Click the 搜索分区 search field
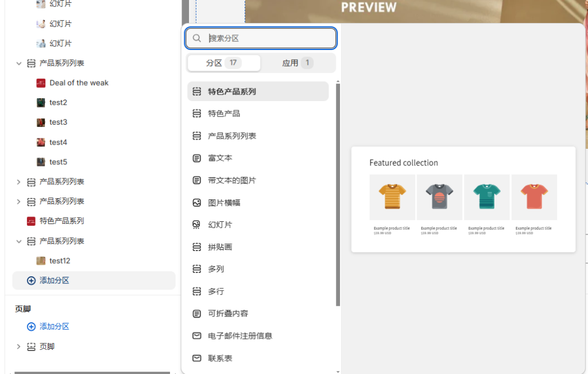 tap(260, 38)
